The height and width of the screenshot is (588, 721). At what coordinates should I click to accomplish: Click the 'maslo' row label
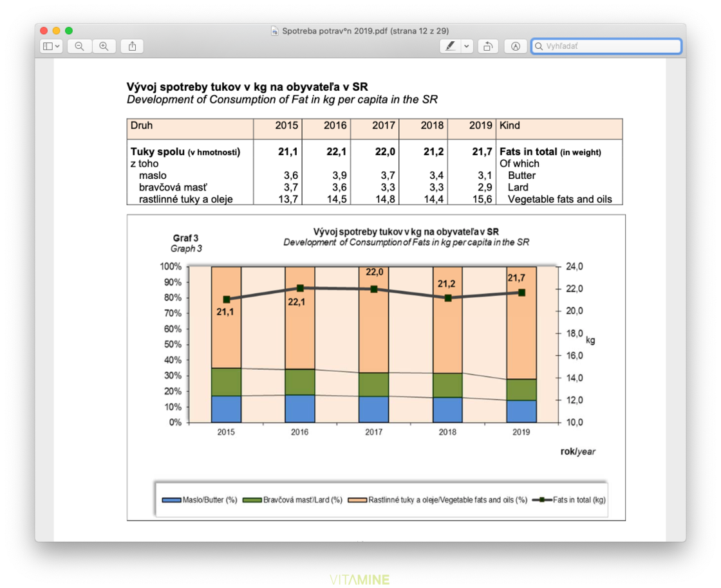pos(153,176)
